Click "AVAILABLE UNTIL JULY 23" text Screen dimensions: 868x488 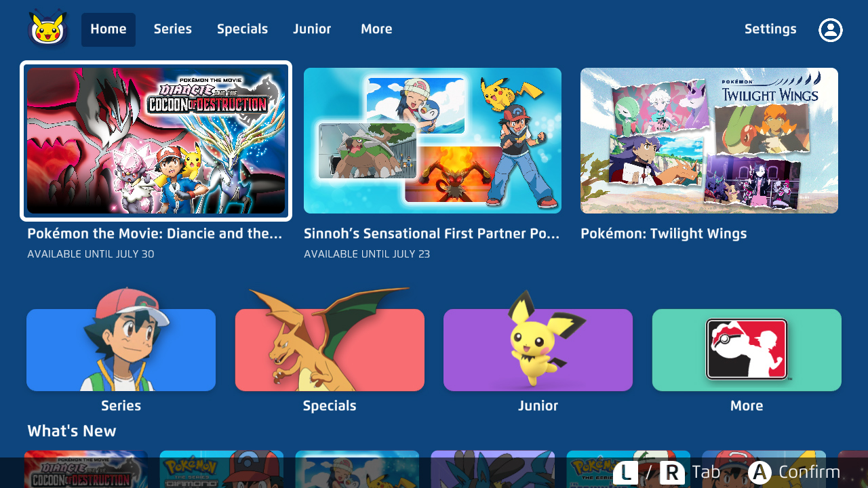click(x=367, y=254)
